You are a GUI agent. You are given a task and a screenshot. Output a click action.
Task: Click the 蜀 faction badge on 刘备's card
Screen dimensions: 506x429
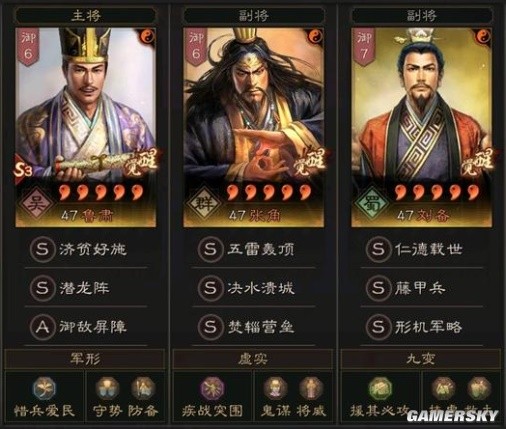point(372,203)
